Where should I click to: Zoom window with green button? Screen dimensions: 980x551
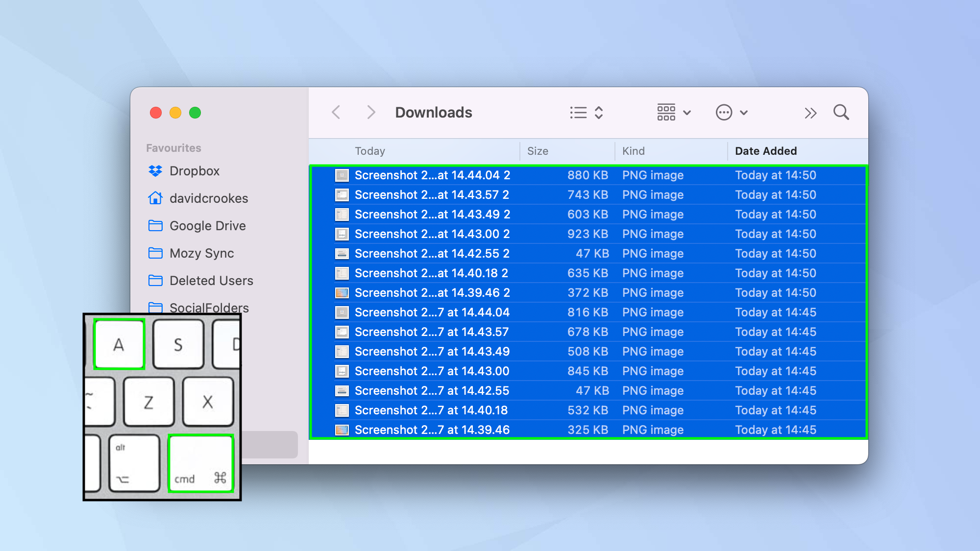click(195, 113)
